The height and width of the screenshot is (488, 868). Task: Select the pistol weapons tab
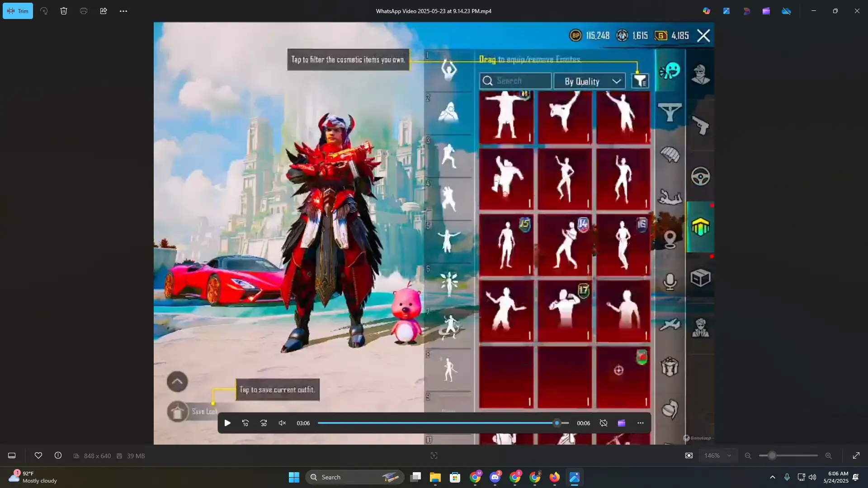point(700,125)
